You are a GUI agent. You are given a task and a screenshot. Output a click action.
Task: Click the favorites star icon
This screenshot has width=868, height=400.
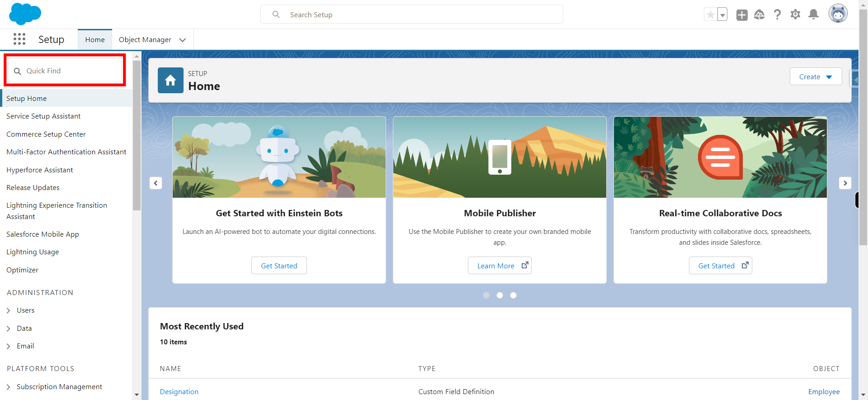tap(711, 14)
